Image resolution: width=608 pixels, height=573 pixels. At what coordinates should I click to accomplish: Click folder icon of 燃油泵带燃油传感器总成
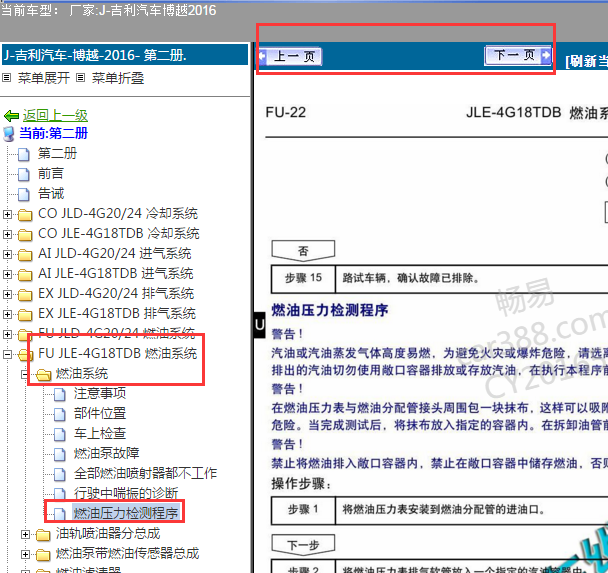[43, 555]
